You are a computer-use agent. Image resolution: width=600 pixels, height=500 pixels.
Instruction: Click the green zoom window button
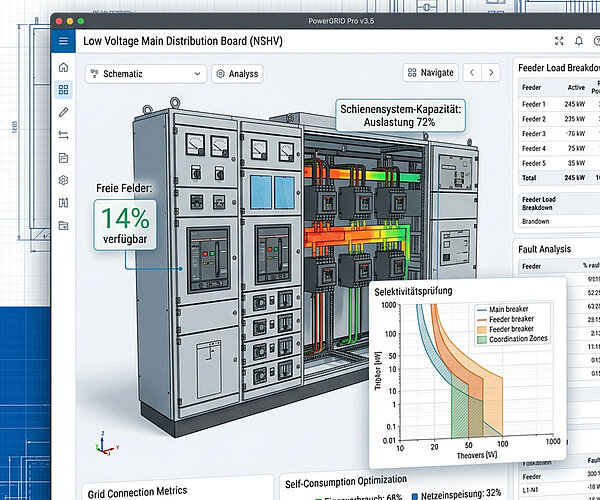point(81,21)
